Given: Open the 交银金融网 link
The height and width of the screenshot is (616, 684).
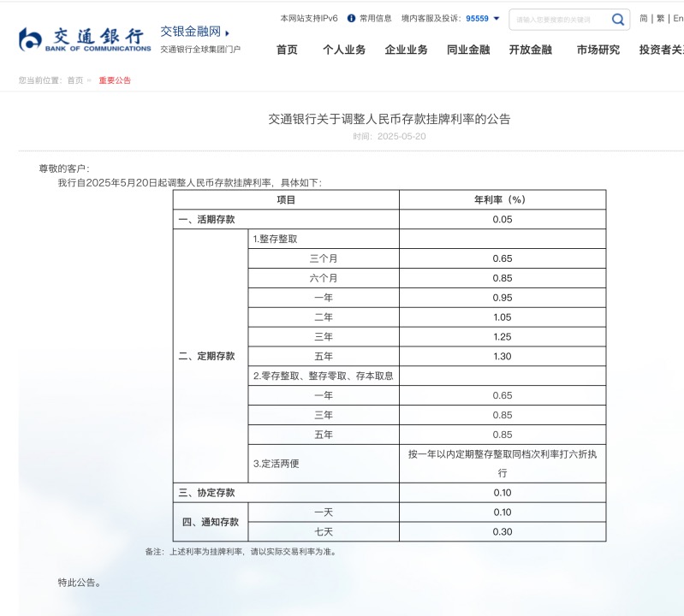Looking at the screenshot, I should pyautogui.click(x=191, y=32).
